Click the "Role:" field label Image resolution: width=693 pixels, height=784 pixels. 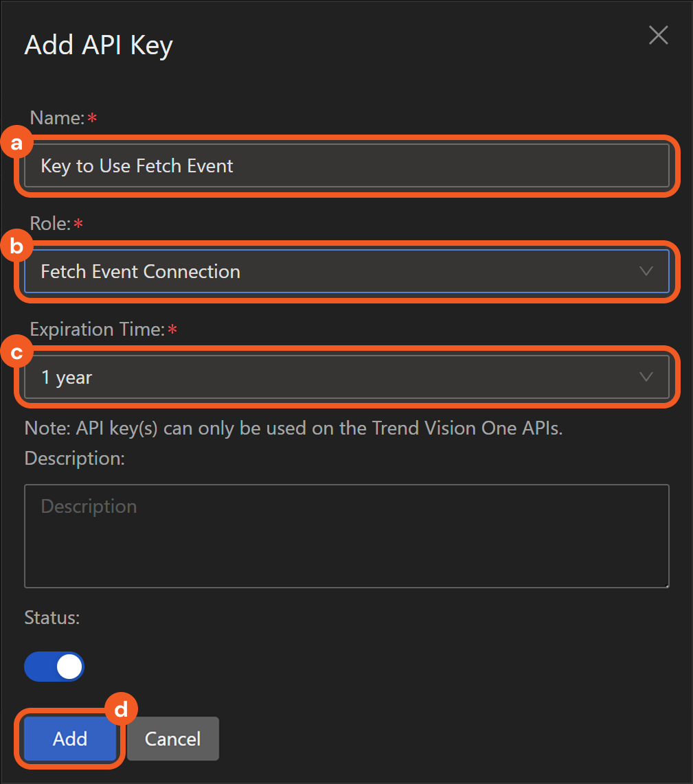(x=50, y=224)
